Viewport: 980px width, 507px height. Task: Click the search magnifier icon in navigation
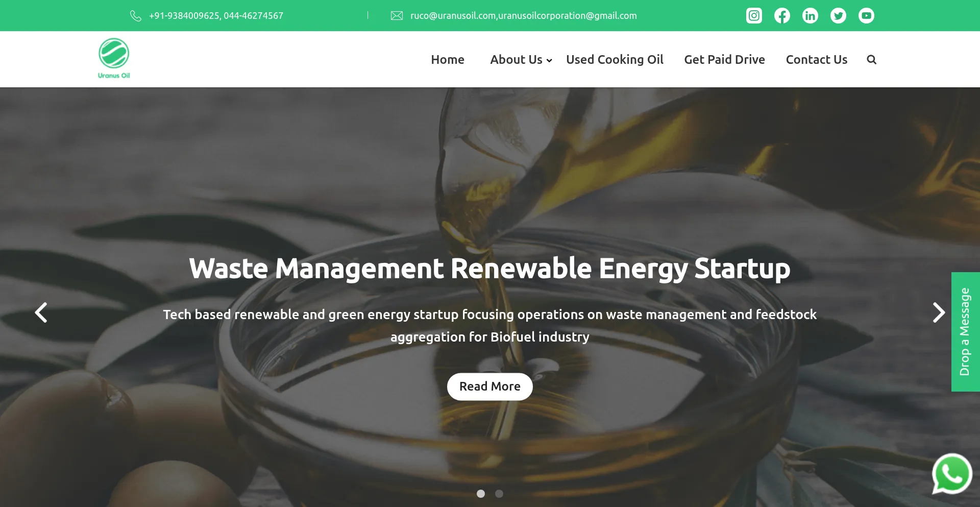click(871, 60)
